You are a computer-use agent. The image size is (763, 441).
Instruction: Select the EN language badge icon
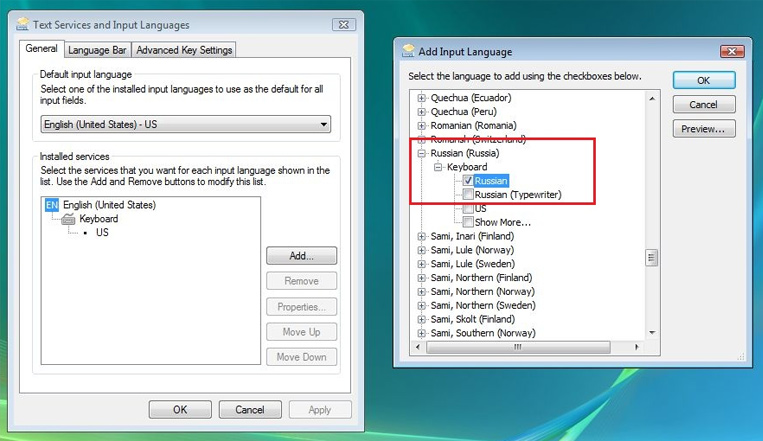(52, 205)
